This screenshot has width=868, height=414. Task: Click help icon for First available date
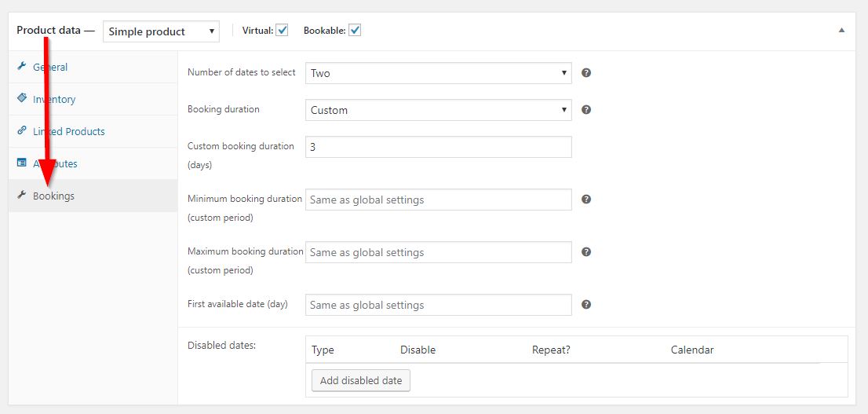click(x=585, y=305)
